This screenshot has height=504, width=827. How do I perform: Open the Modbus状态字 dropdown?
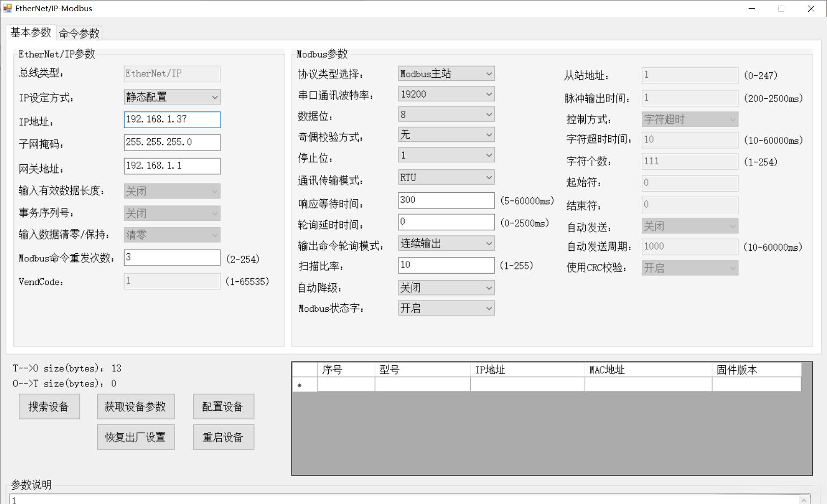pyautogui.click(x=446, y=308)
